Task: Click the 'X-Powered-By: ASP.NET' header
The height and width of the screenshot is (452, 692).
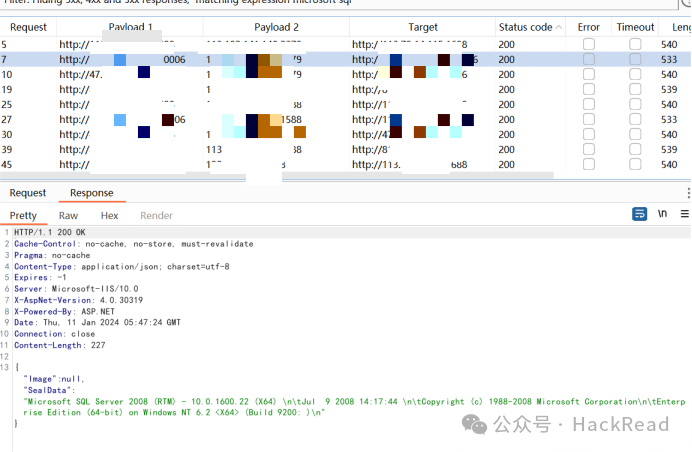Action: pos(64,311)
